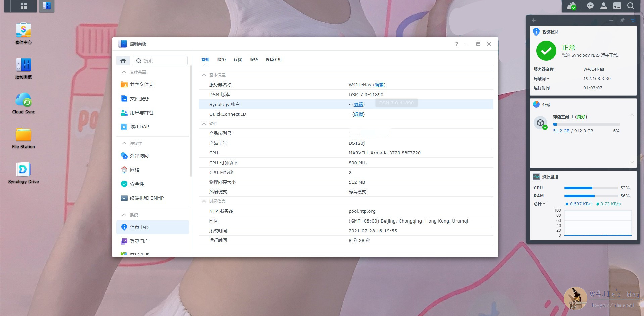Click the 编辑 link for QuickConnect ID

coord(358,114)
